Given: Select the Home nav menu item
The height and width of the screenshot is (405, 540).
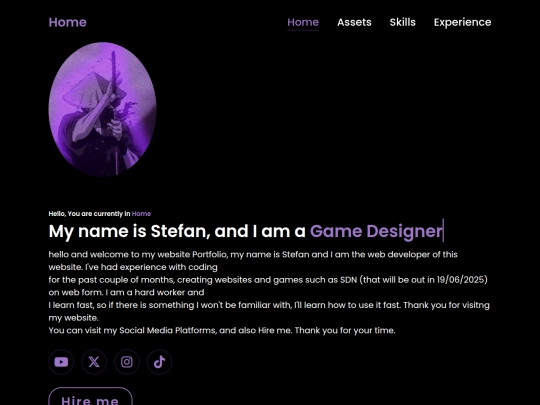Looking at the screenshot, I should [303, 22].
